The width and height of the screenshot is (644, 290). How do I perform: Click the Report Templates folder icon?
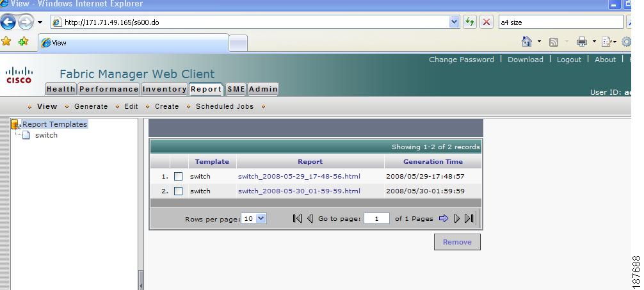[x=15, y=124]
